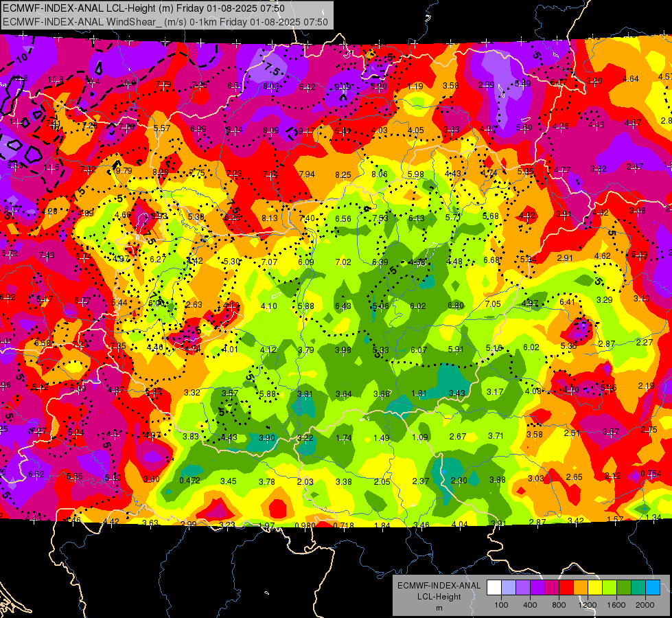Click the wind shear value 4.01
Viewport: 672px width, 618px height.
click(x=230, y=349)
